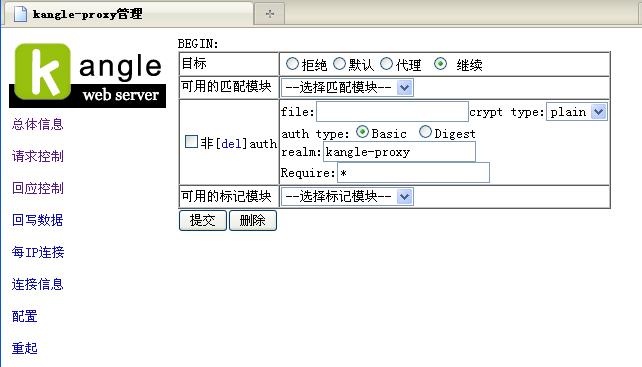The width and height of the screenshot is (642, 367).
Task: Click the 可用的匹配模块 label
Action: point(226,86)
